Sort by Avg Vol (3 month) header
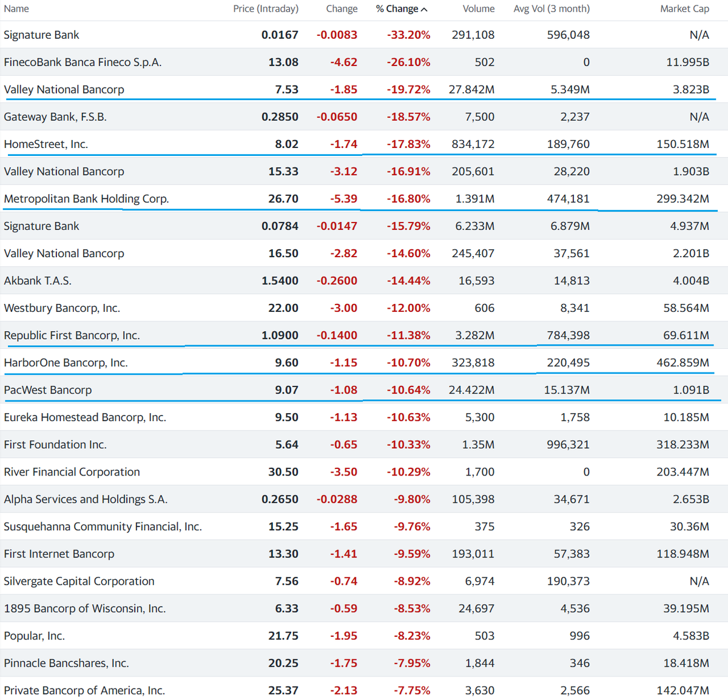The width and height of the screenshot is (728, 700). [551, 8]
